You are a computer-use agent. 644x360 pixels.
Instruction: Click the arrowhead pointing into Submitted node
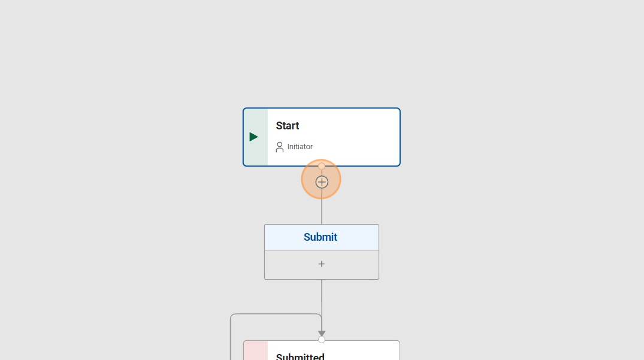point(322,332)
